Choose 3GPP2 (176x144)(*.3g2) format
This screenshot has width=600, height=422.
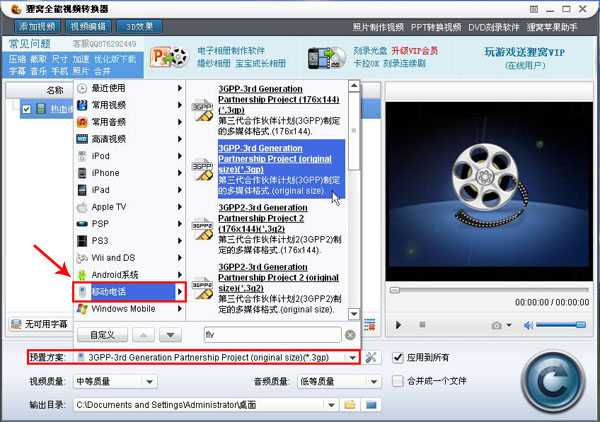click(280, 229)
